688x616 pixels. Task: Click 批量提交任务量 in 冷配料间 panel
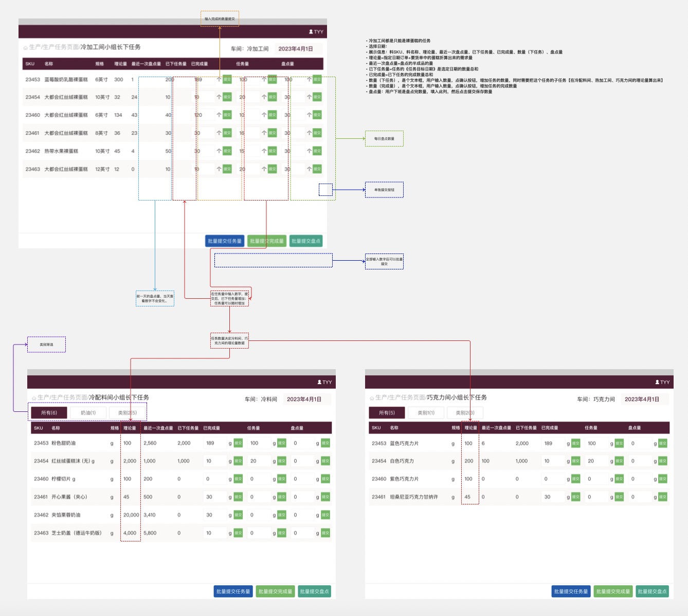coord(233,591)
